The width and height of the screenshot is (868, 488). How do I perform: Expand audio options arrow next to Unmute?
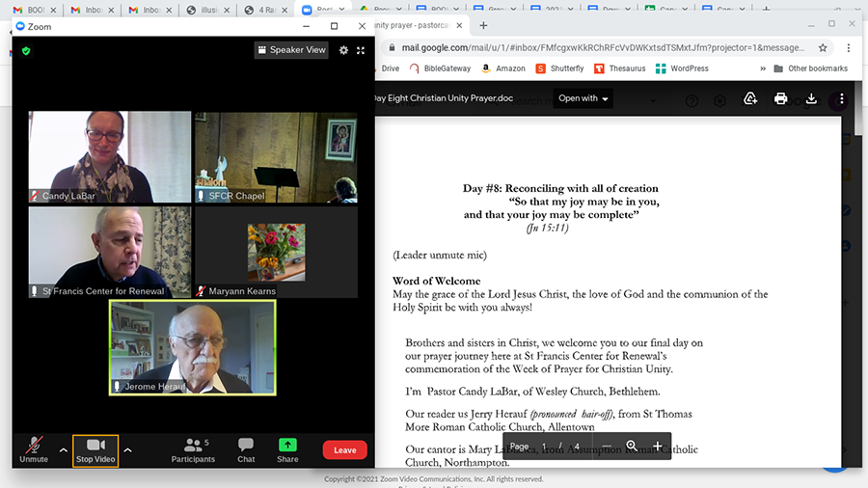tap(63, 449)
